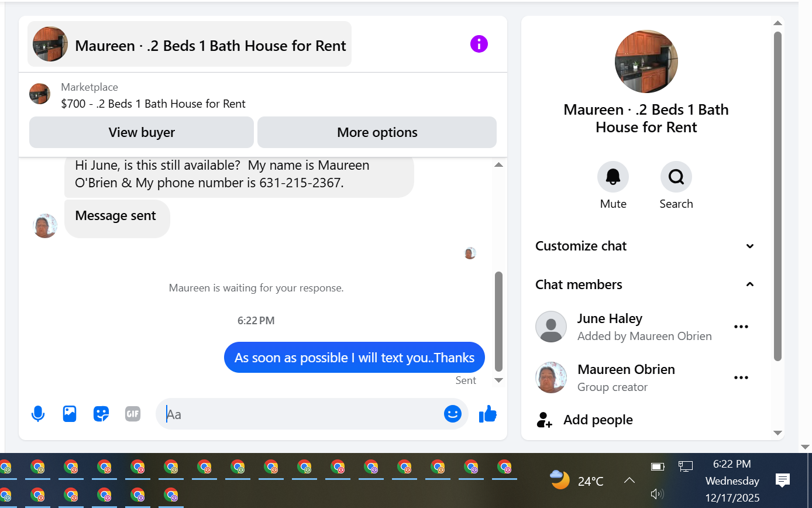
Task: Open Maureen Obrien's three-dot options menu
Action: (741, 377)
